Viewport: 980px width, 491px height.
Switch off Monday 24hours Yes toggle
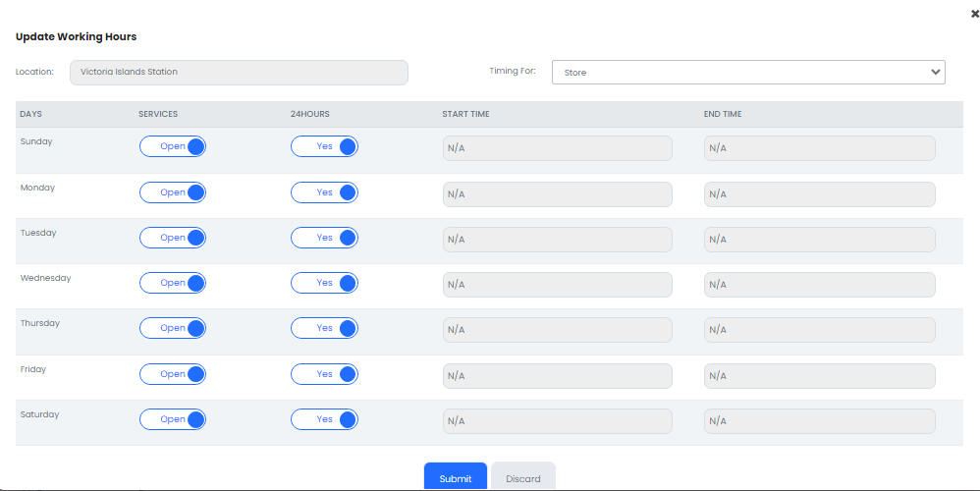coord(324,192)
